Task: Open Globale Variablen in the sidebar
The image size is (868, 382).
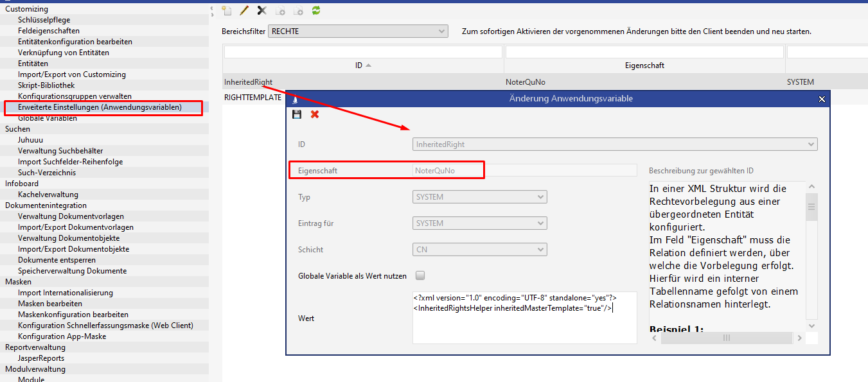Action: 48,118
